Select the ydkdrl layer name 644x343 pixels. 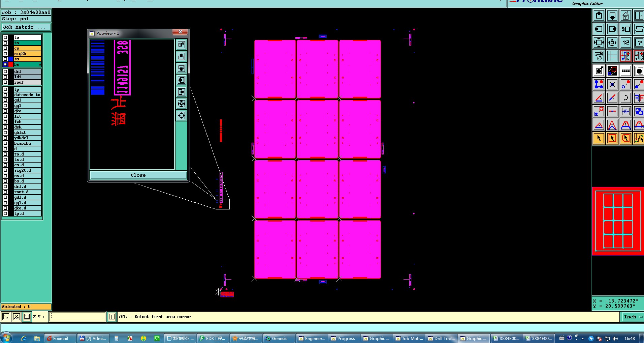coord(27,138)
